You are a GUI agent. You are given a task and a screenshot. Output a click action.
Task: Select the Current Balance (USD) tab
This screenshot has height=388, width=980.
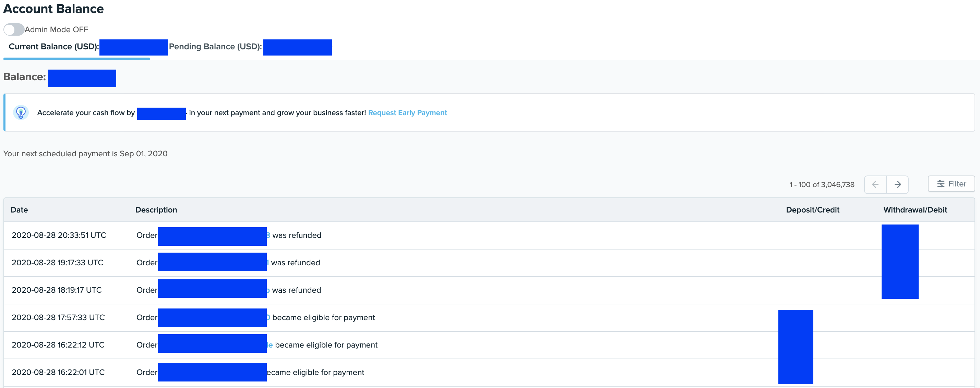53,47
